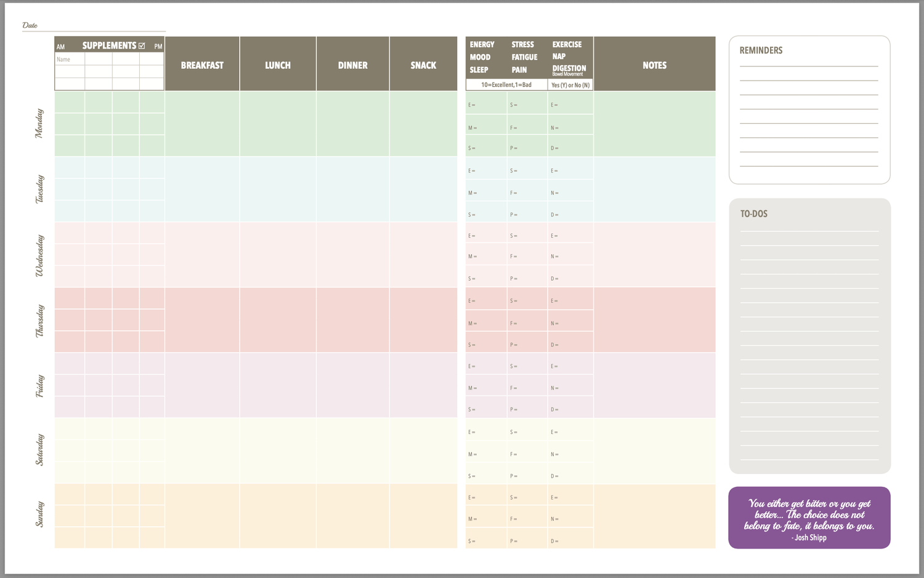Screen dimensions: 924x578
Task: Click the Monday breakfast cell
Action: point(202,124)
